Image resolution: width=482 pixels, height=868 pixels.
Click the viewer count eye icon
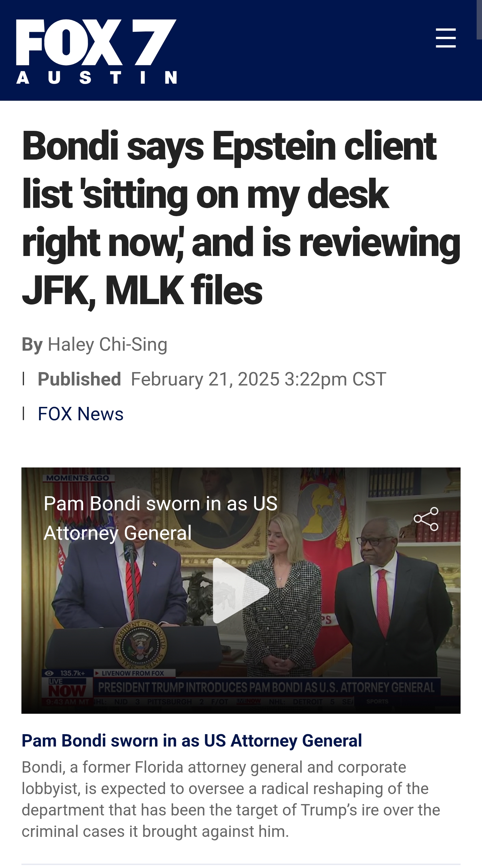[x=49, y=673]
